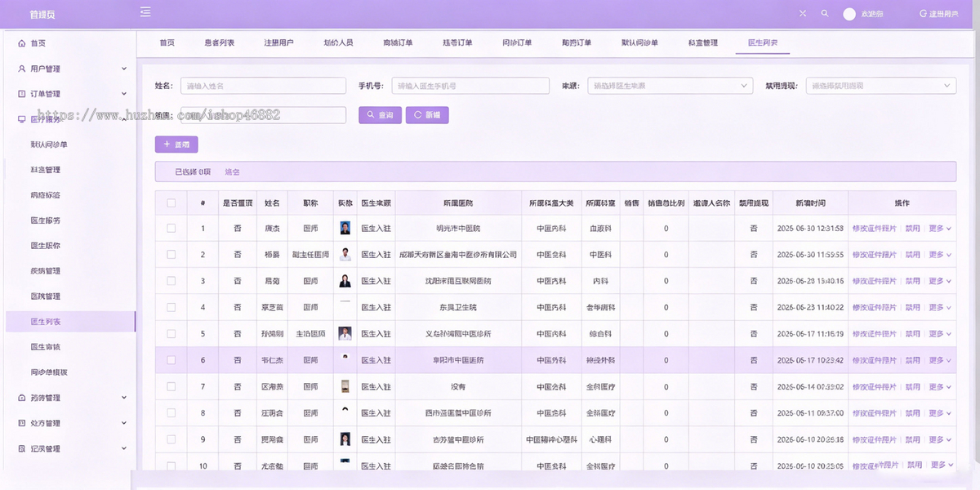Viewport: 980px width, 490px height.
Task: Expand the 药房管理 sidebar menu chevron
Action: (124, 398)
